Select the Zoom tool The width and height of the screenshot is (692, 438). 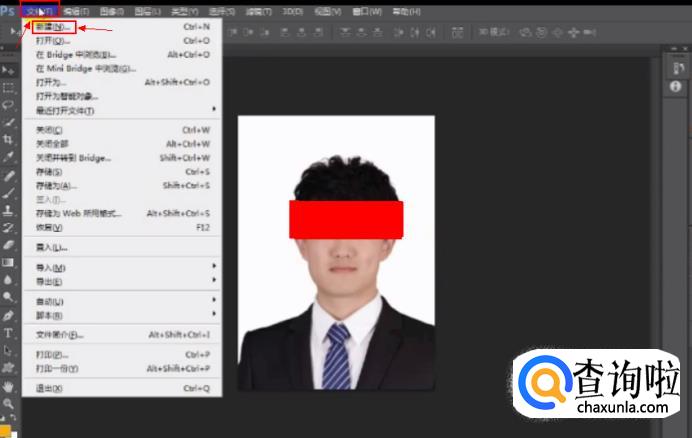[x=8, y=402]
